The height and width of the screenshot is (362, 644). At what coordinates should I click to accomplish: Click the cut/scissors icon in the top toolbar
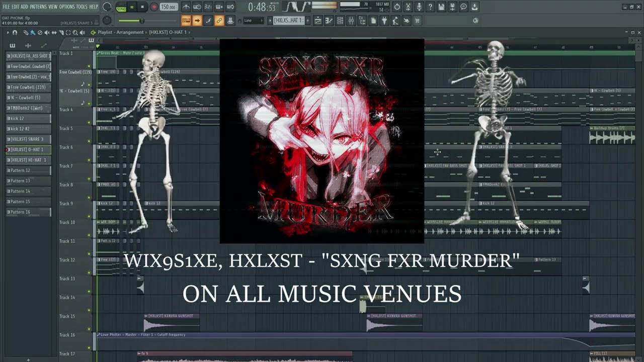point(408,7)
